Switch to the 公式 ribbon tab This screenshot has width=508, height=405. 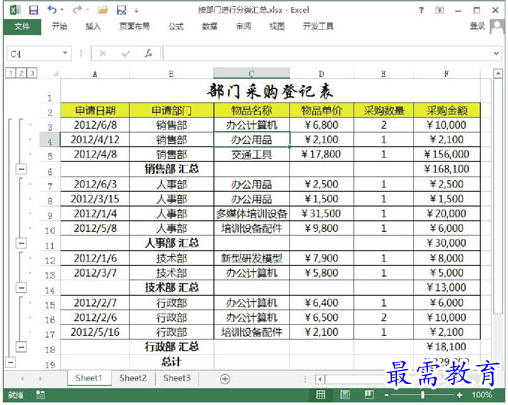176,26
